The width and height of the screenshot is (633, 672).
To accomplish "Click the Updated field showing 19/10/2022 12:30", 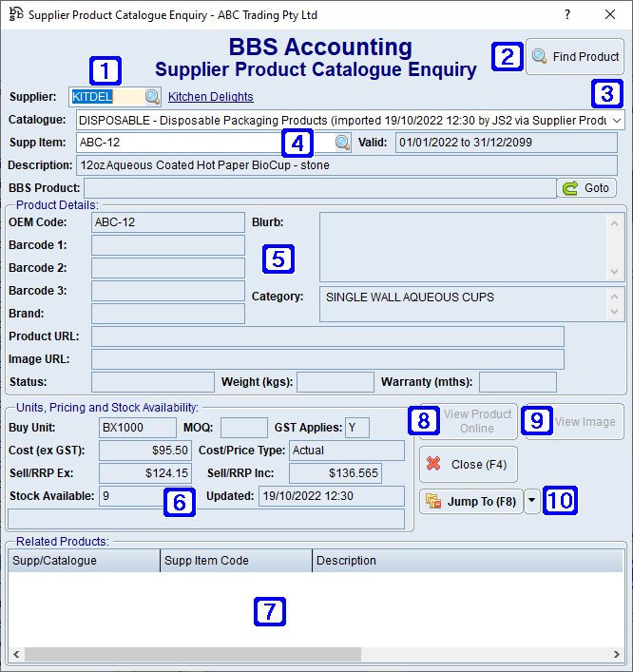I will pyautogui.click(x=332, y=496).
